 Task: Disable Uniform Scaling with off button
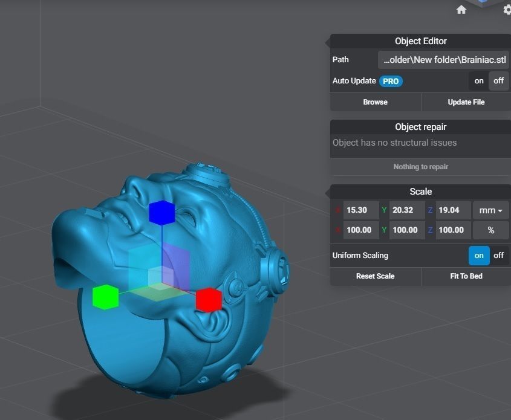[499, 256]
